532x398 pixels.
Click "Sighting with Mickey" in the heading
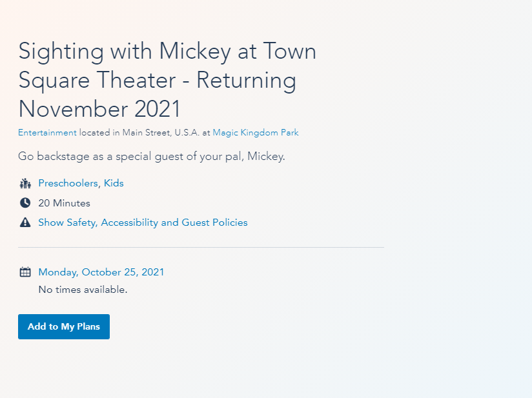click(x=125, y=52)
